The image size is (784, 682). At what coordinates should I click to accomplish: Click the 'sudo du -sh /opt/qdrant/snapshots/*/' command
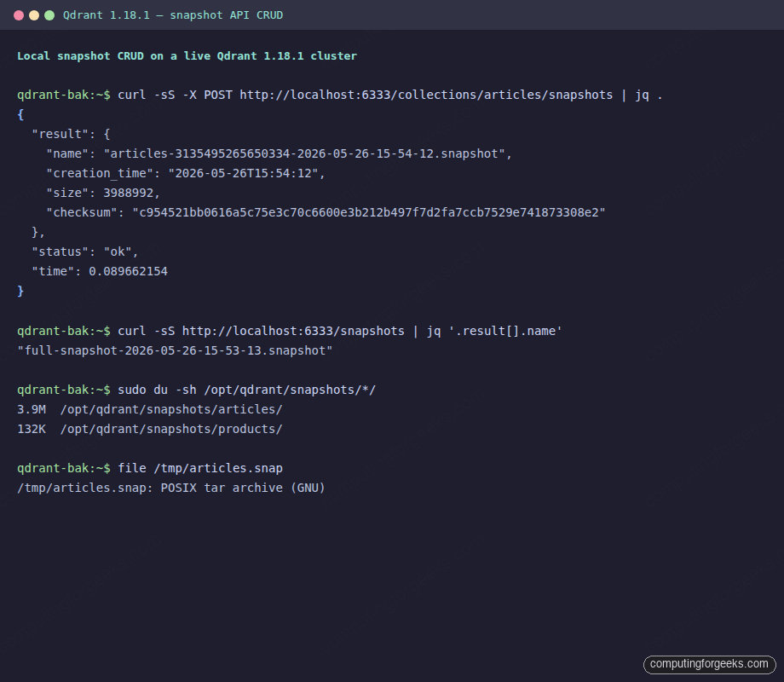click(246, 390)
